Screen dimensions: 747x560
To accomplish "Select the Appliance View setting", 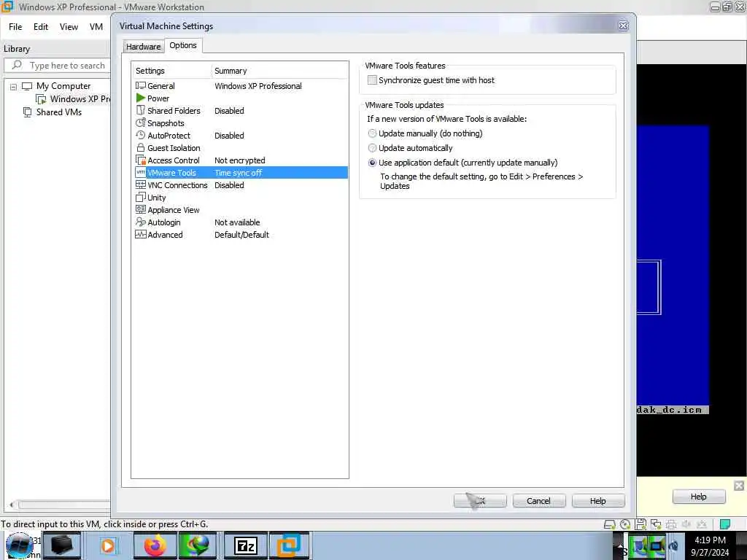I will [241, 210].
